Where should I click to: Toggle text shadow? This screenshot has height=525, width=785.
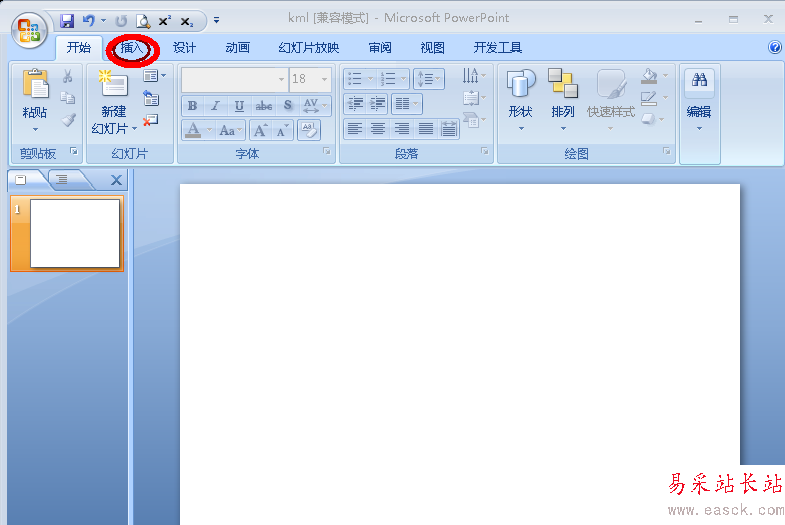pos(287,106)
